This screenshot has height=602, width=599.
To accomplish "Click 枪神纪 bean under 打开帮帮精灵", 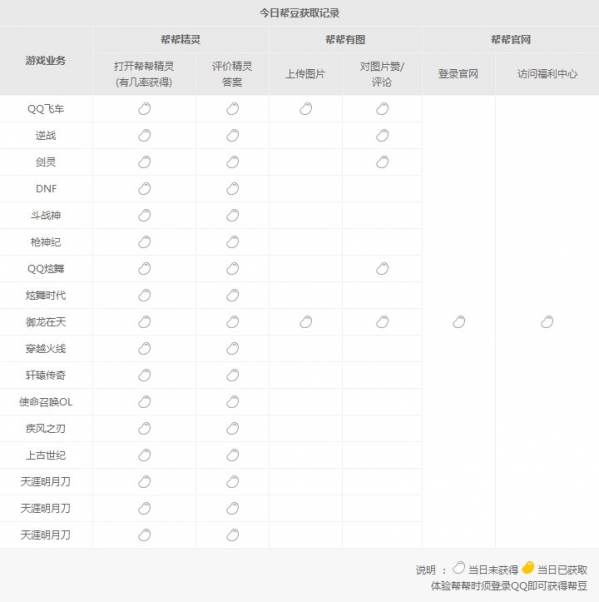I will (144, 242).
